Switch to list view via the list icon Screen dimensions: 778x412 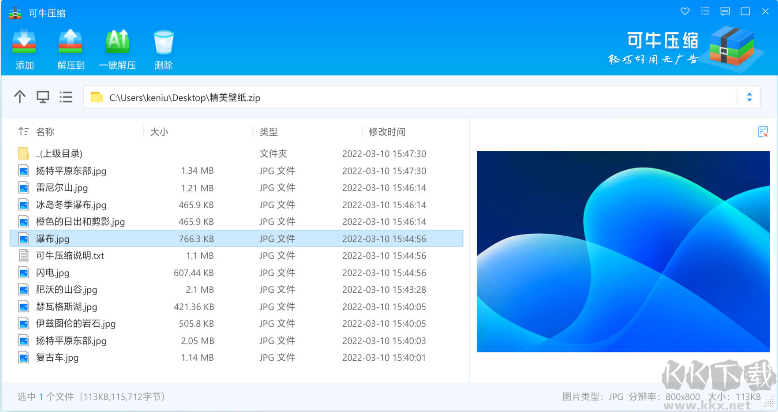[x=66, y=97]
